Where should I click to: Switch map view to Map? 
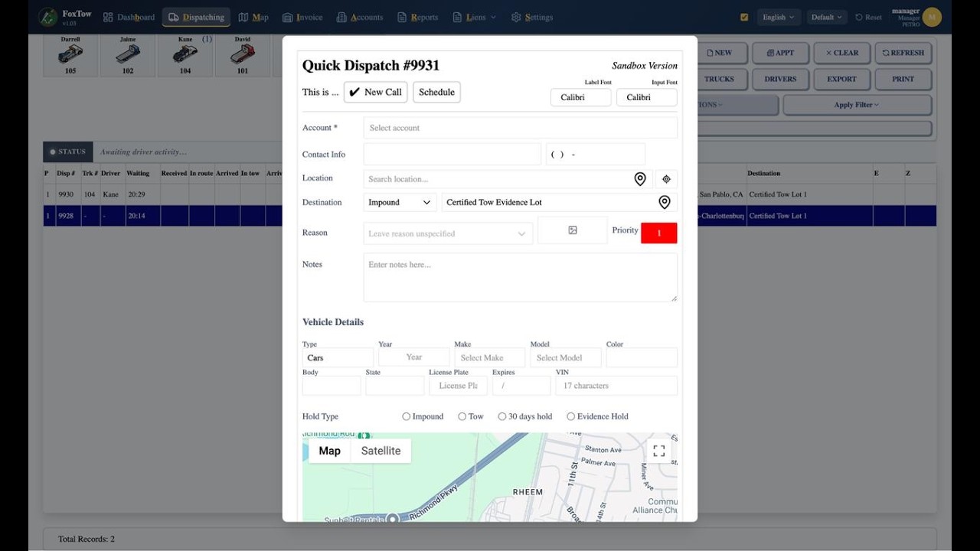pyautogui.click(x=330, y=451)
